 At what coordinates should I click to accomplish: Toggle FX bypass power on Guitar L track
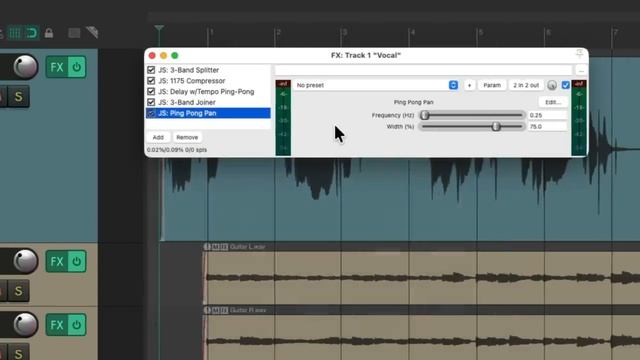[x=76, y=261]
